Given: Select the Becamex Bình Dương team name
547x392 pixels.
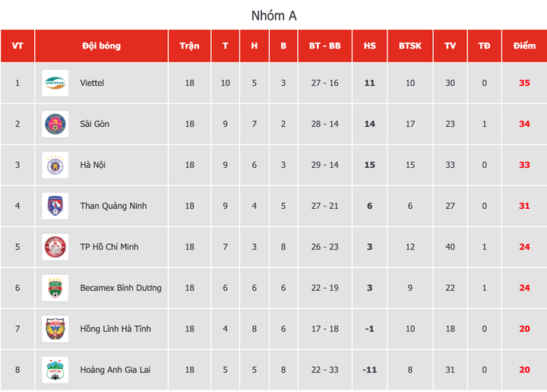Looking at the screenshot, I should coord(121,288).
